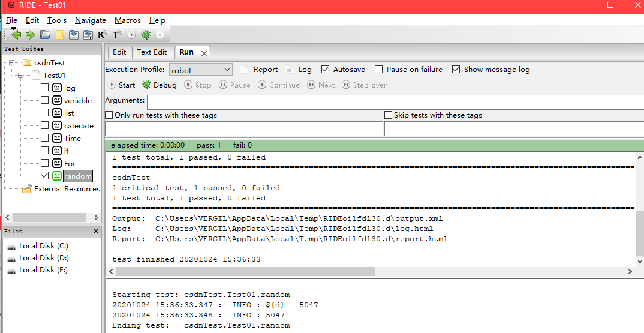Open the Navigate menu
644x333 pixels.
tap(91, 20)
